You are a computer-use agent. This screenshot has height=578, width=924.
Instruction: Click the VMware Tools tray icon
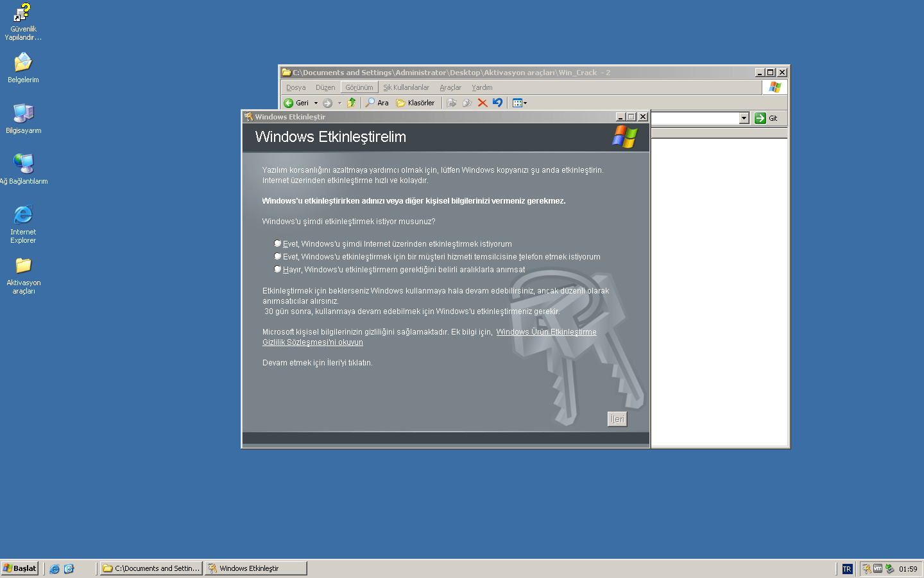tap(878, 569)
